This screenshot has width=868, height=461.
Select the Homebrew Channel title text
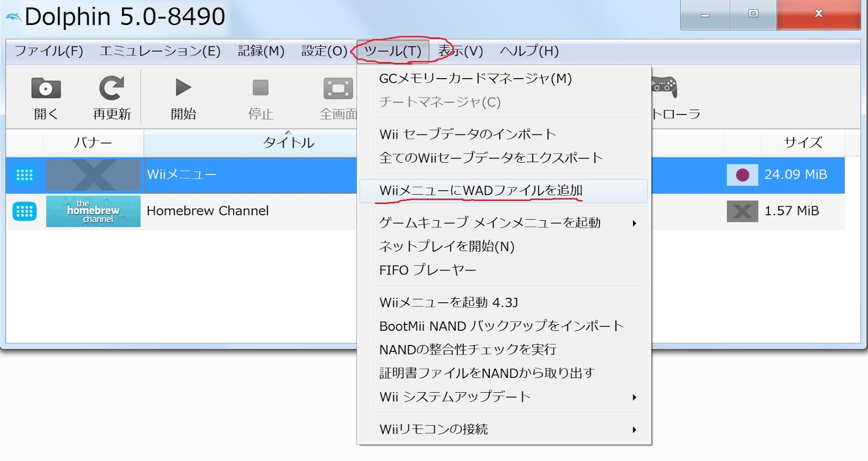208,211
